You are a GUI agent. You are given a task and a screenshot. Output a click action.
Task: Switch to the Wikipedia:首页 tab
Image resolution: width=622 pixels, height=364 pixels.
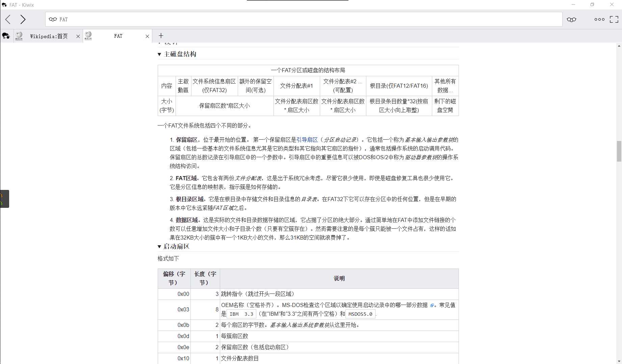(48, 36)
